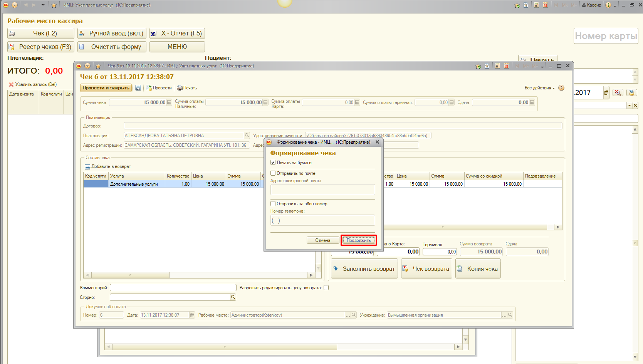Image resolution: width=643 pixels, height=364 pixels.
Task: Enable Отправить по почте checkbox
Action: [x=273, y=173]
